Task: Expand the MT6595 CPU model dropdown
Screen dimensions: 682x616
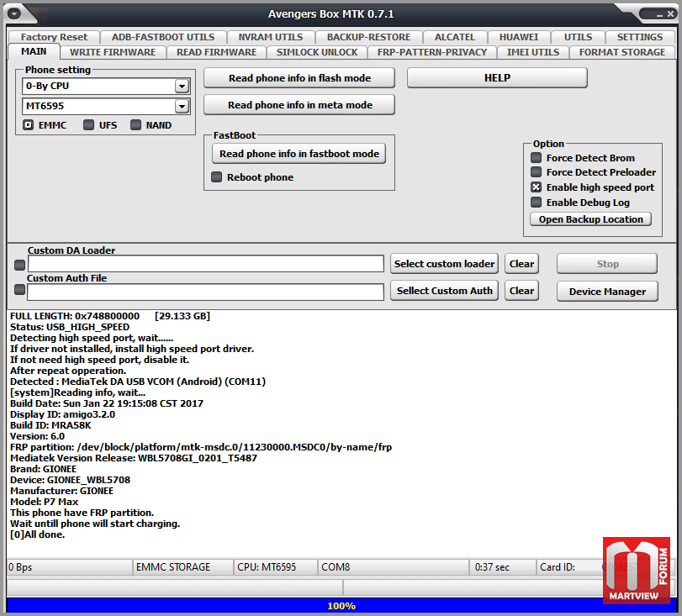Action: [182, 106]
